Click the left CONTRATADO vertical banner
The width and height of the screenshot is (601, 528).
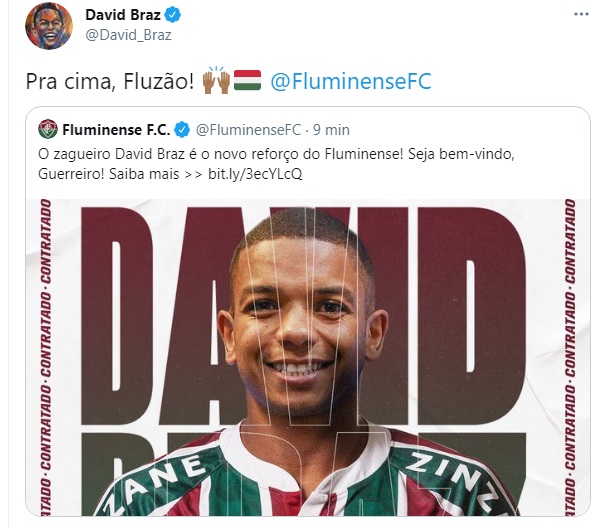pos(46,357)
